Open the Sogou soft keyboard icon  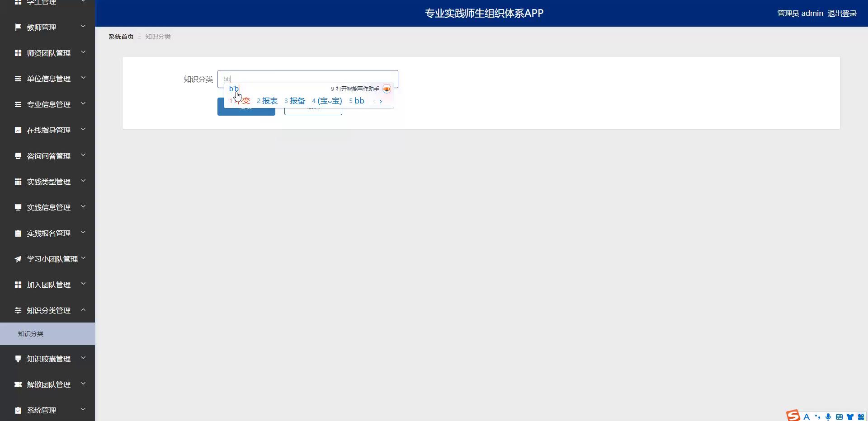(839, 417)
